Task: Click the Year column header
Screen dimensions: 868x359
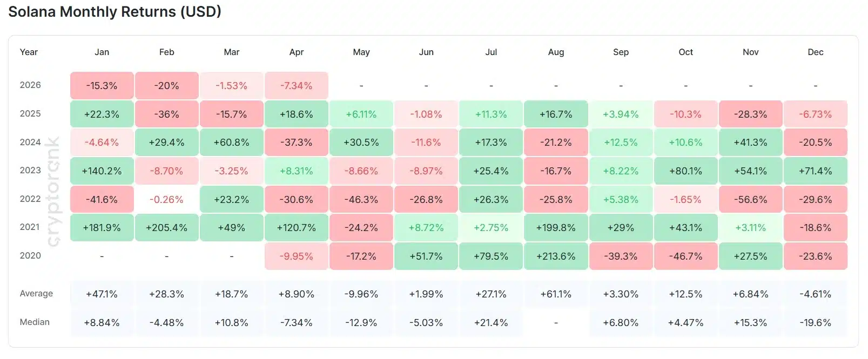Action: 29,52
